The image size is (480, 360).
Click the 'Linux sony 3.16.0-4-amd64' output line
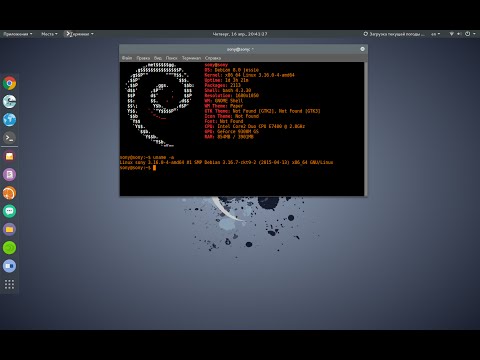point(226,162)
